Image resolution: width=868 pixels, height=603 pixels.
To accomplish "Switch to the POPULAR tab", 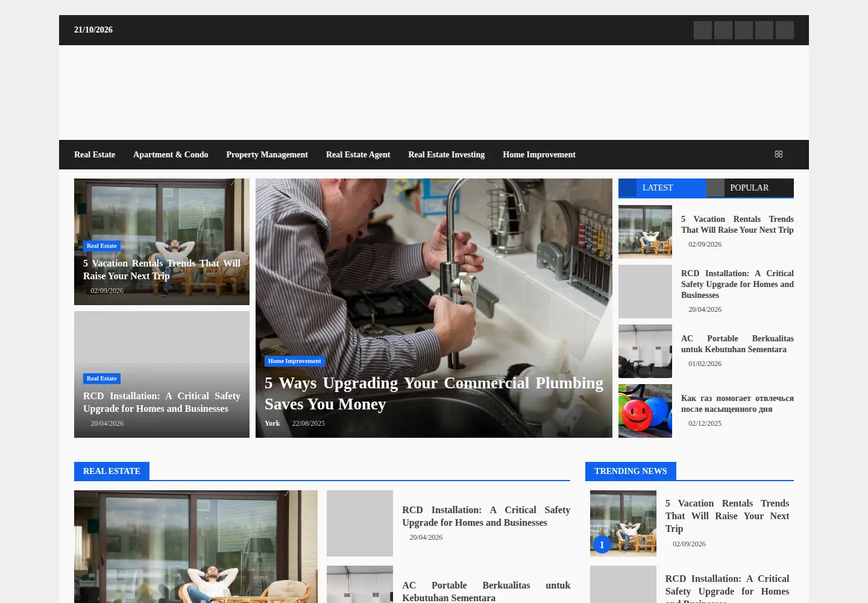I will [750, 188].
